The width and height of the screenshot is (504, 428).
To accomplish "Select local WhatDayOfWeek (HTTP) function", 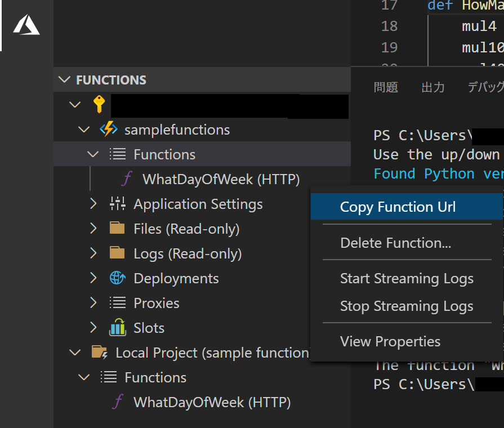I will pos(212,402).
